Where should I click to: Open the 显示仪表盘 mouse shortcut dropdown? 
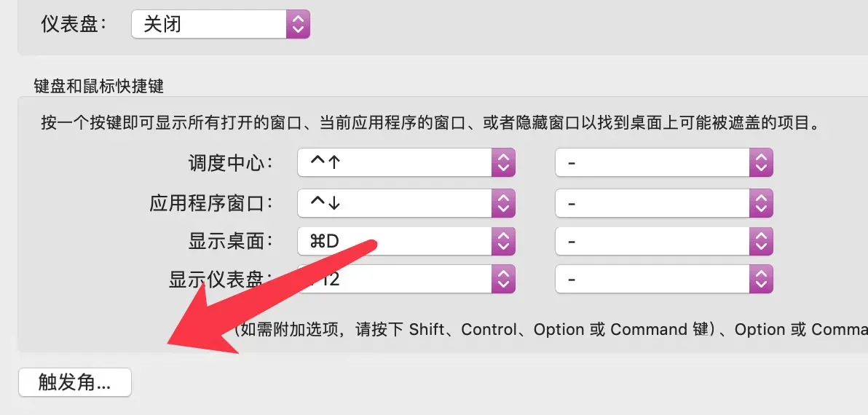[663, 279]
